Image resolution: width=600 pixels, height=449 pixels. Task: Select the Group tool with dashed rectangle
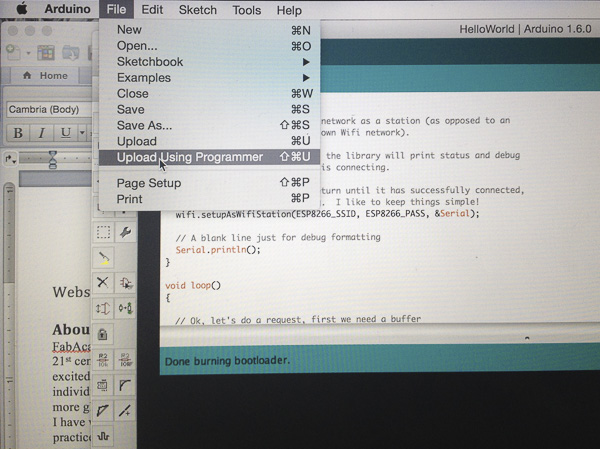(103, 232)
